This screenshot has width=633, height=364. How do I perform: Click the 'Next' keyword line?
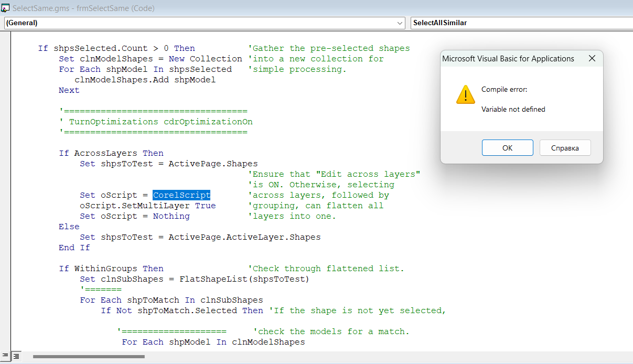tap(69, 90)
